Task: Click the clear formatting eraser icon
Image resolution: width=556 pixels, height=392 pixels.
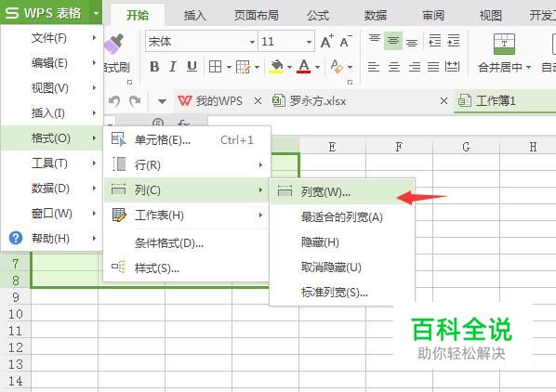Action: coord(337,66)
